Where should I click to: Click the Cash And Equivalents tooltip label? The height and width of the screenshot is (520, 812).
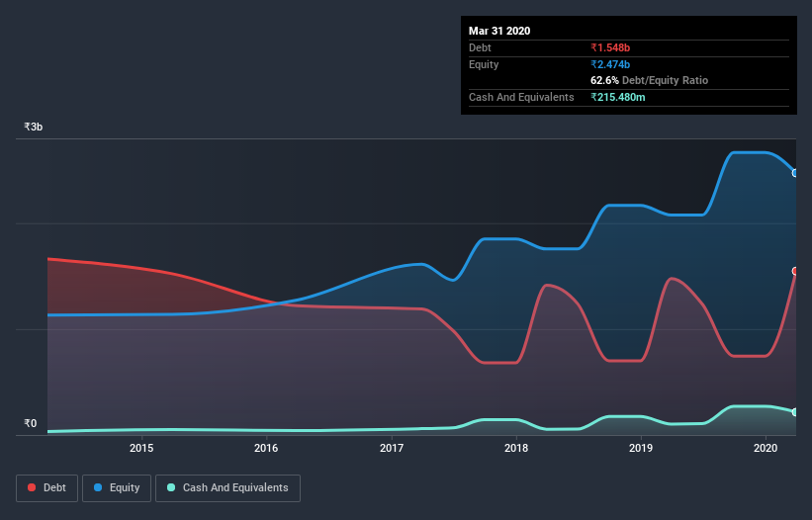[x=521, y=97]
